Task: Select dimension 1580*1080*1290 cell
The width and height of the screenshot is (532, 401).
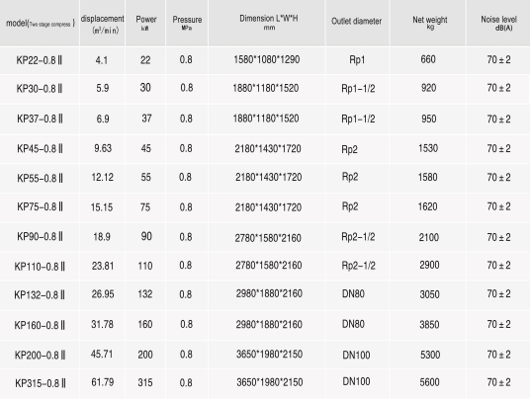Action: coord(267,59)
